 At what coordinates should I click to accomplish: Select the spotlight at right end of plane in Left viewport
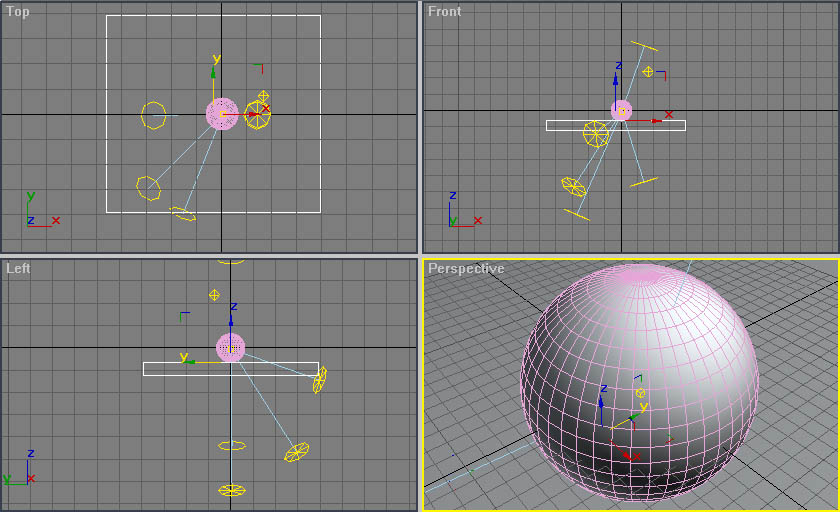click(320, 379)
